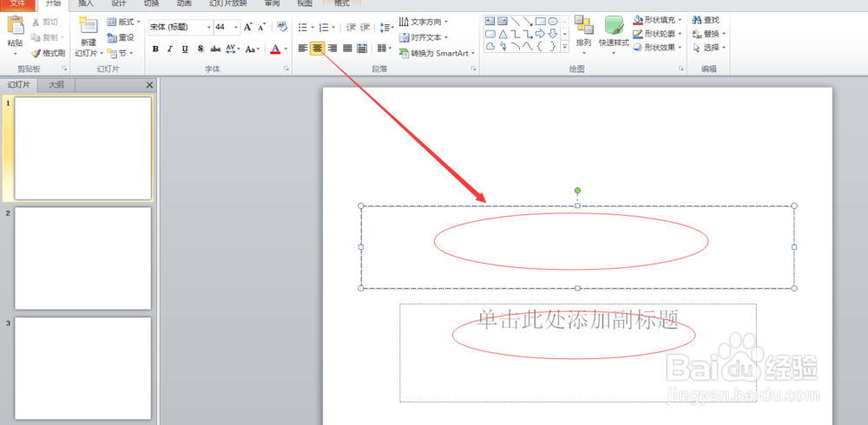This screenshot has width=868, height=425.
Task: Open Text Direction (文字方向) menu
Action: [x=423, y=22]
